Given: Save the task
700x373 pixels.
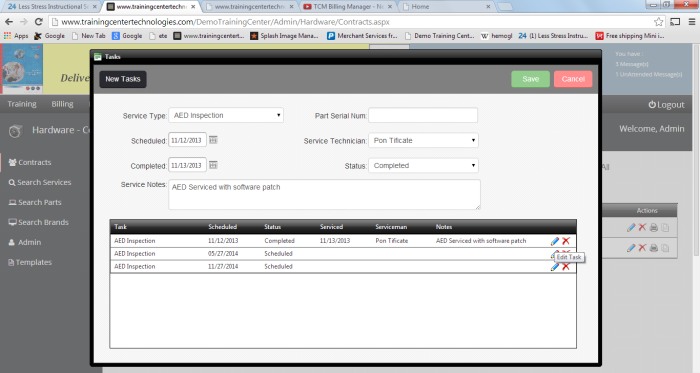Looking at the screenshot, I should coord(530,79).
